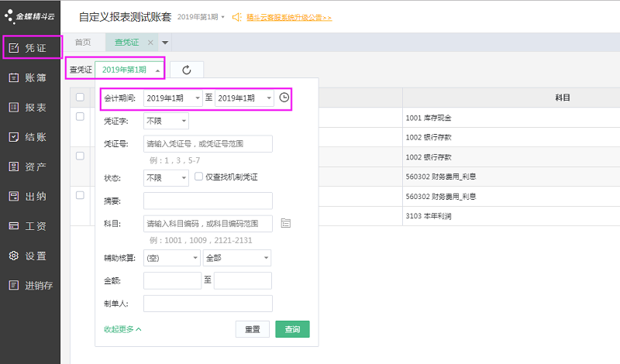Open the 出纳 sidebar module
Viewport: 620px width, 364px height.
point(31,196)
